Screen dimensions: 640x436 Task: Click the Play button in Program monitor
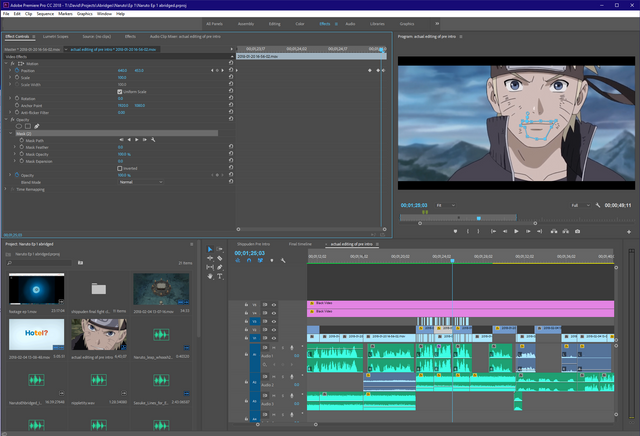click(516, 231)
